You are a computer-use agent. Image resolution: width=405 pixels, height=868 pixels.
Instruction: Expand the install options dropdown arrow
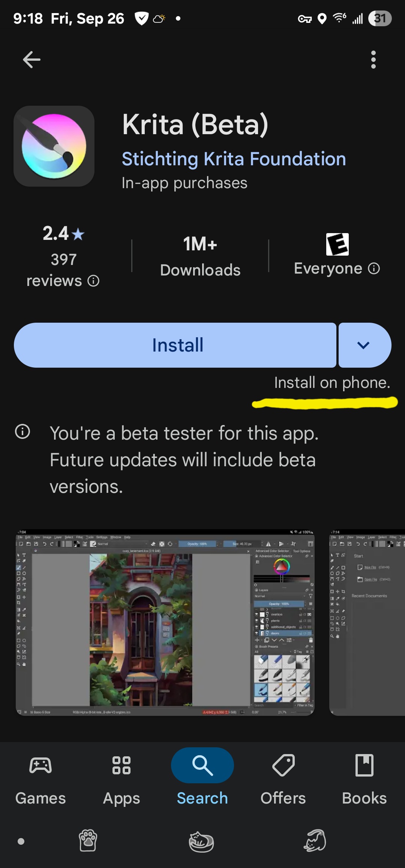tap(364, 345)
